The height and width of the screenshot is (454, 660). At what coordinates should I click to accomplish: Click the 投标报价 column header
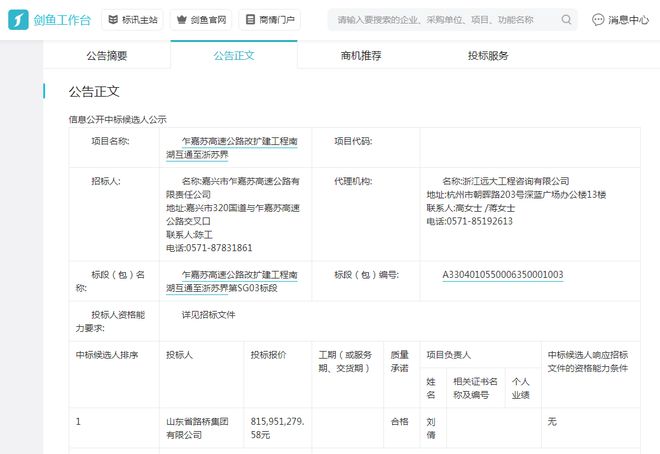coord(268,355)
